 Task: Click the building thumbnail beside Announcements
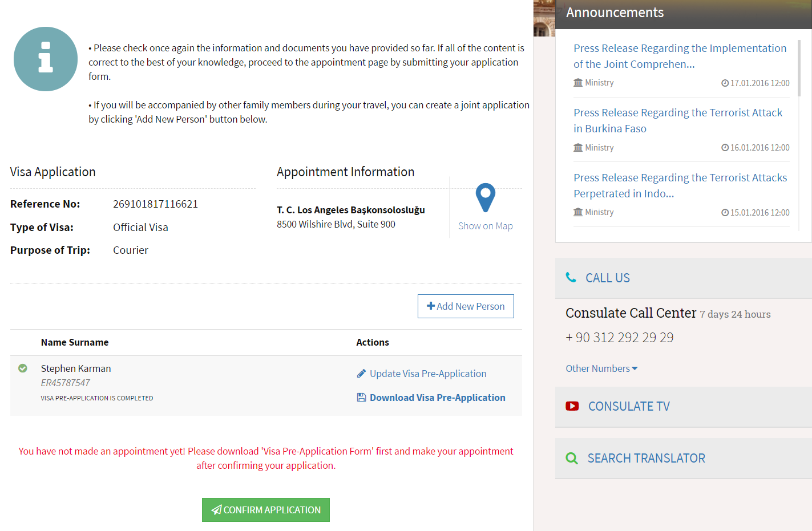point(544,18)
